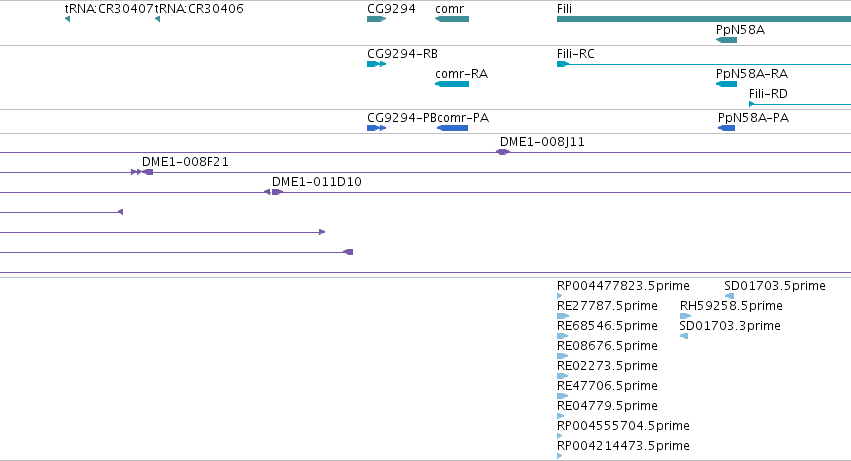This screenshot has height=461, width=851.
Task: Click the RP004477823.5prime label
Action: point(623,286)
